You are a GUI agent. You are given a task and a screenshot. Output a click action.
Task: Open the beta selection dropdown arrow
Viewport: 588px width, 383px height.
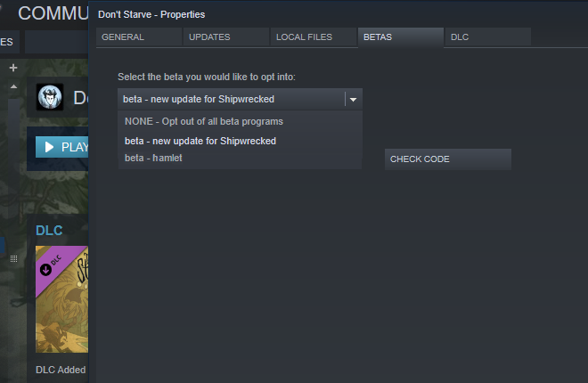tap(354, 99)
